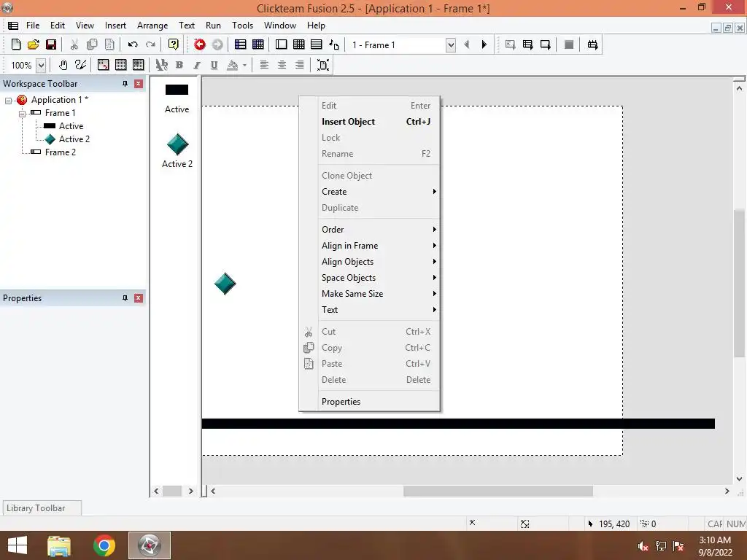Screen dimensions: 747x560
Task: Click the paint mode icon beside hand tool
Action: click(80, 65)
